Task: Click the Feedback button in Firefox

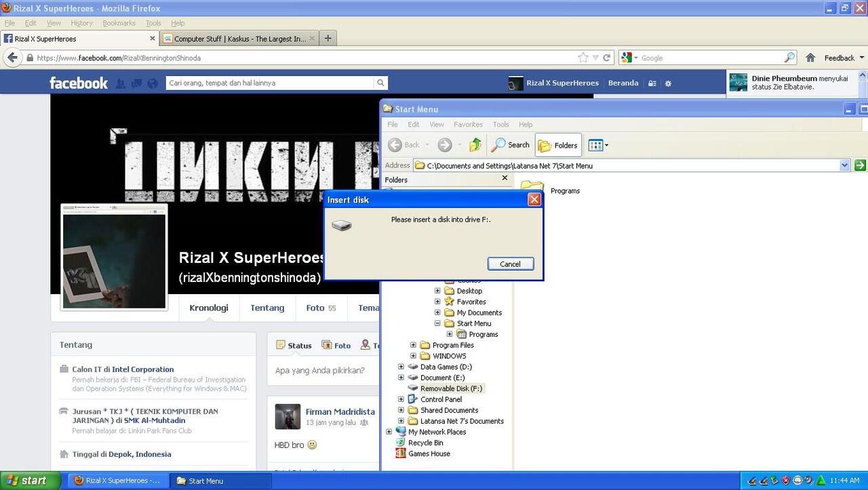Action: (844, 58)
